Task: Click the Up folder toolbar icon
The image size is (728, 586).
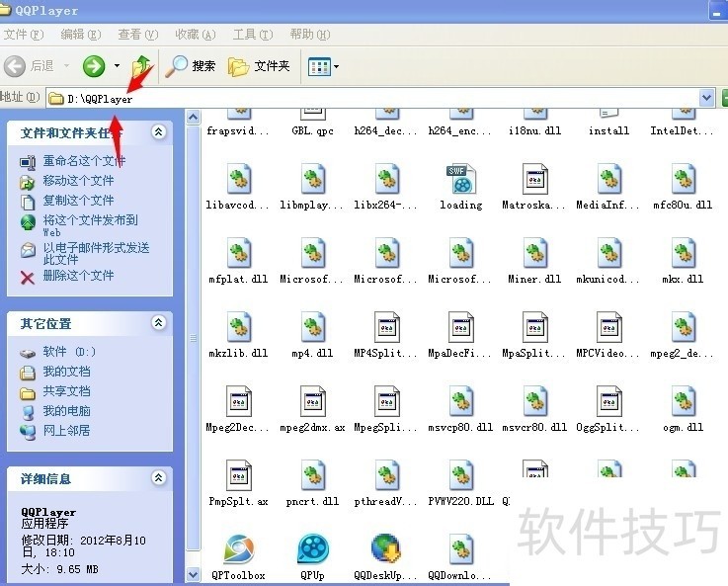Action: 143,66
